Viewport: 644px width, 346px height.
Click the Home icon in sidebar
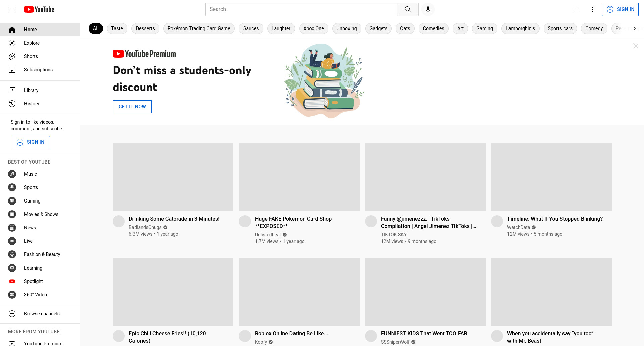12,30
